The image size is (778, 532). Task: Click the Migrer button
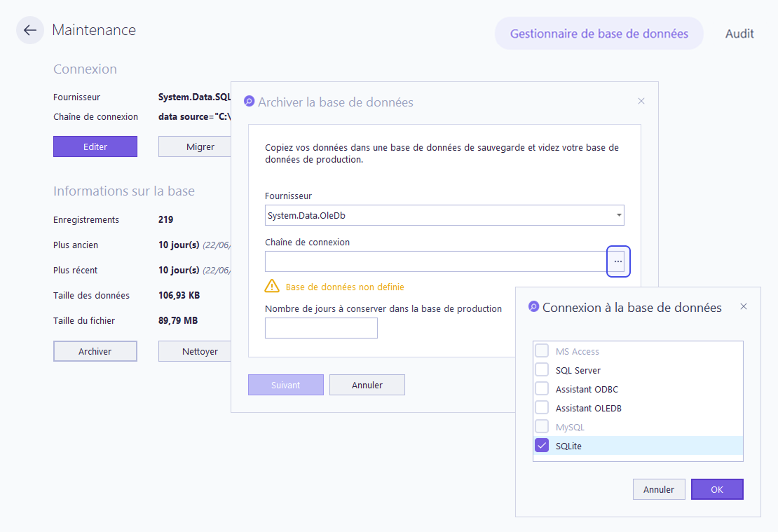[x=195, y=146]
